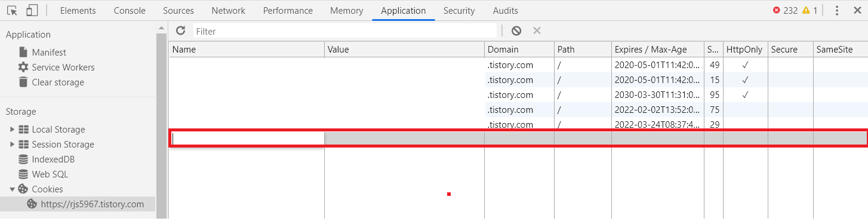Delete selected cookie with the X icon
Screen dimensions: 868x221
click(537, 30)
